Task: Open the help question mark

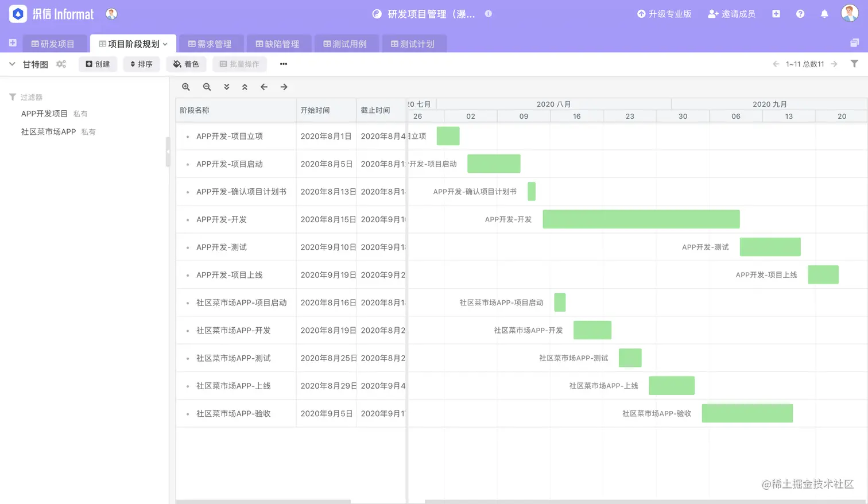Action: coord(800,14)
